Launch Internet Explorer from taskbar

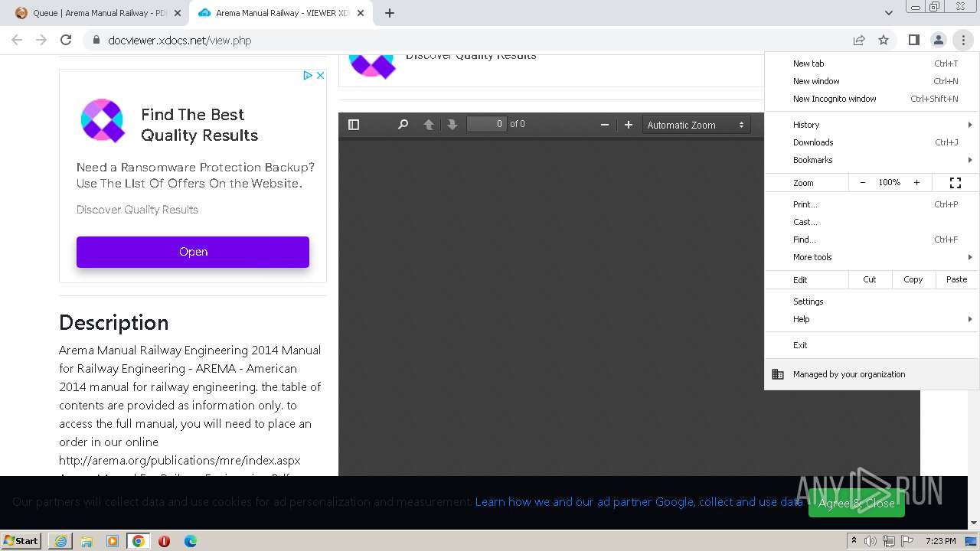[60, 541]
